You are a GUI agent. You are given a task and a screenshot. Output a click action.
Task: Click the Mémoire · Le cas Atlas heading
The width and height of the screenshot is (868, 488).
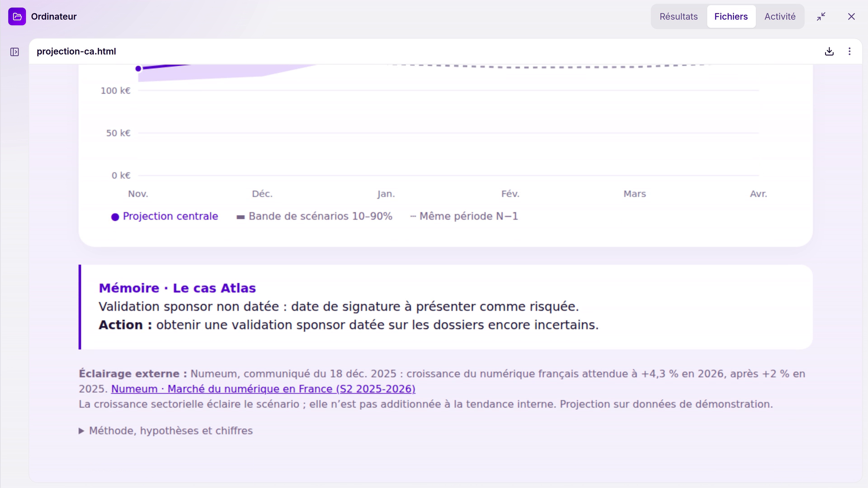tap(177, 288)
